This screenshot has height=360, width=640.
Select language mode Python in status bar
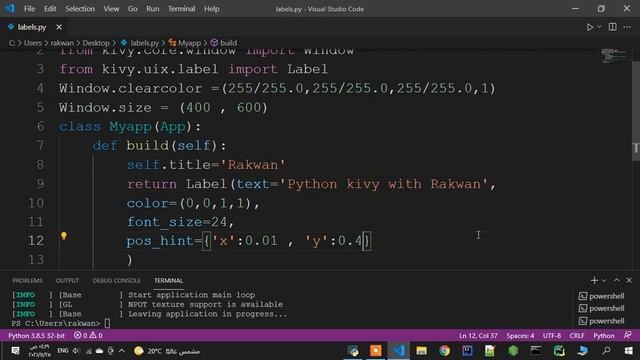point(604,336)
